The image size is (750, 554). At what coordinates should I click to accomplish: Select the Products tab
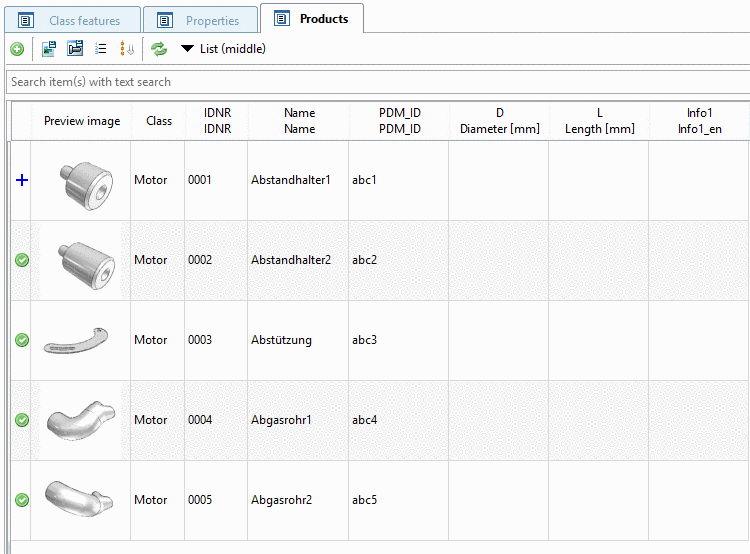[312, 19]
